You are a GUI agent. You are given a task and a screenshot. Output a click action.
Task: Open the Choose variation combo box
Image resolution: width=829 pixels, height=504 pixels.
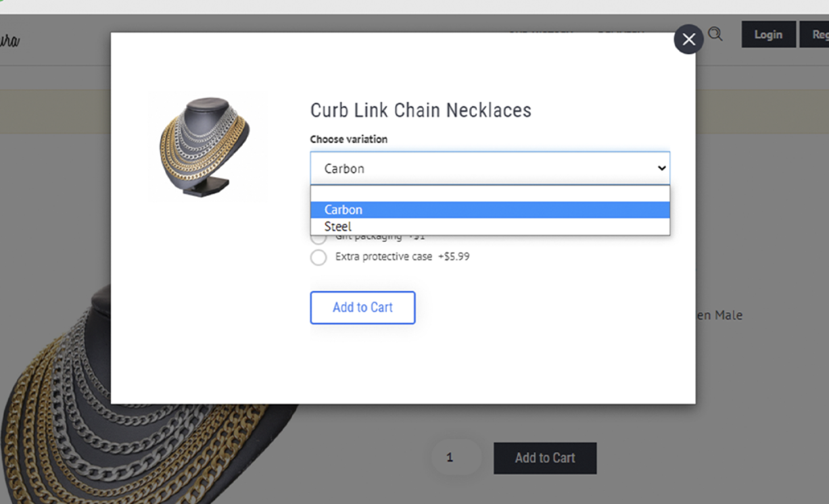(x=490, y=168)
